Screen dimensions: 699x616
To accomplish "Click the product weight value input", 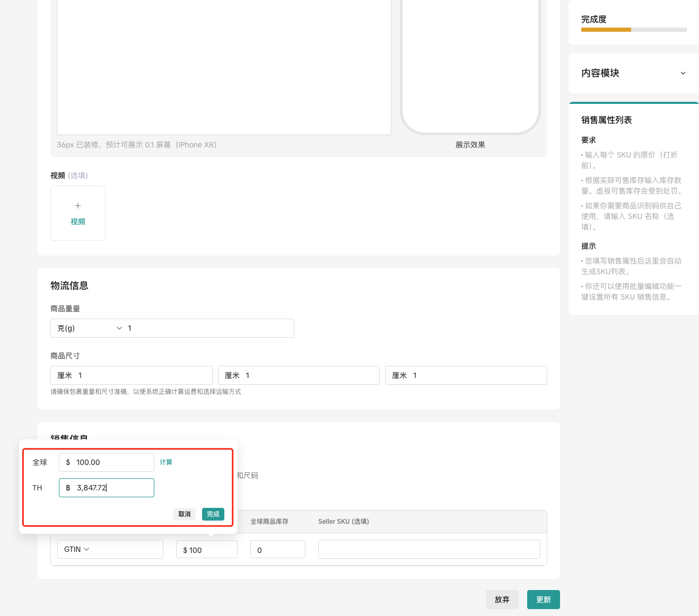I will click(x=209, y=328).
